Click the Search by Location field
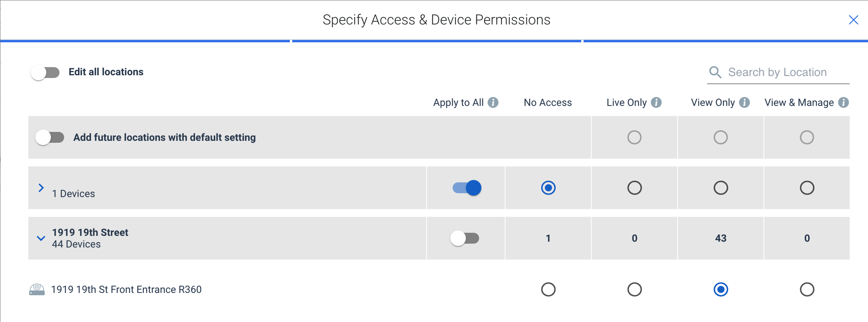 click(x=778, y=73)
